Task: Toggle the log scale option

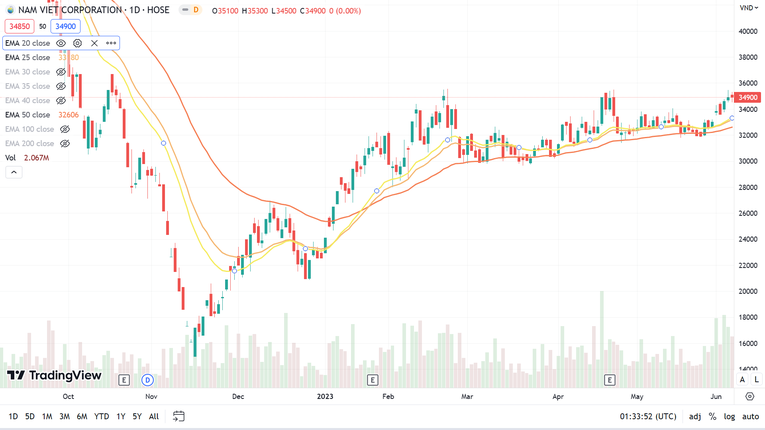Action: (x=729, y=416)
